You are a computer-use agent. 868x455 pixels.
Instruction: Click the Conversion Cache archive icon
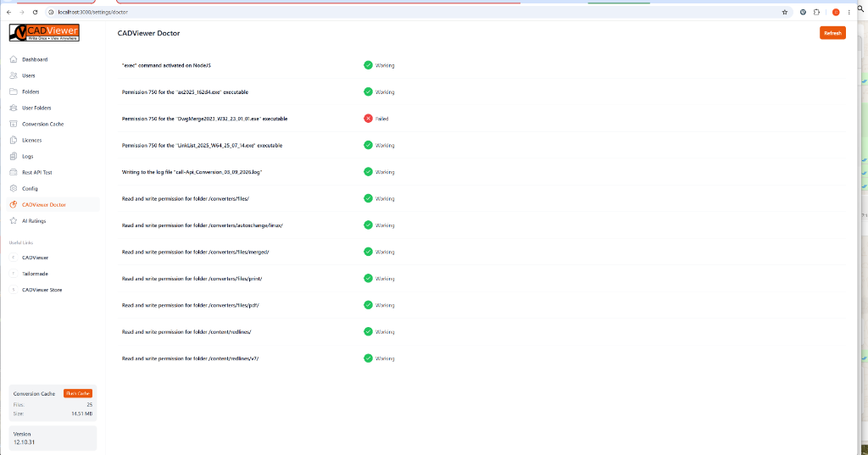(x=14, y=124)
